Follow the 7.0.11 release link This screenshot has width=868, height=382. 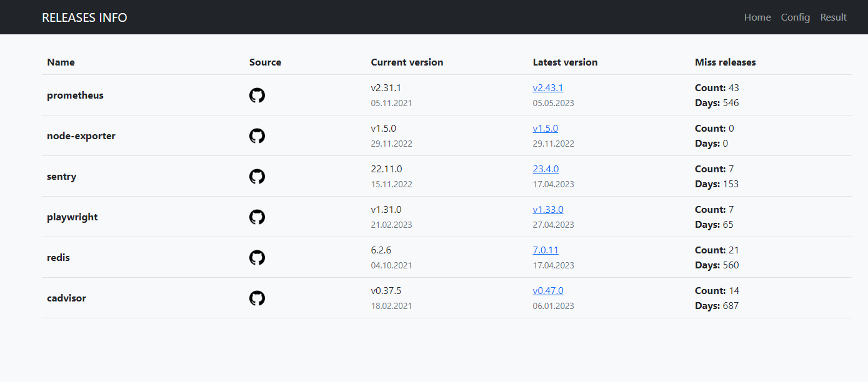tap(546, 250)
